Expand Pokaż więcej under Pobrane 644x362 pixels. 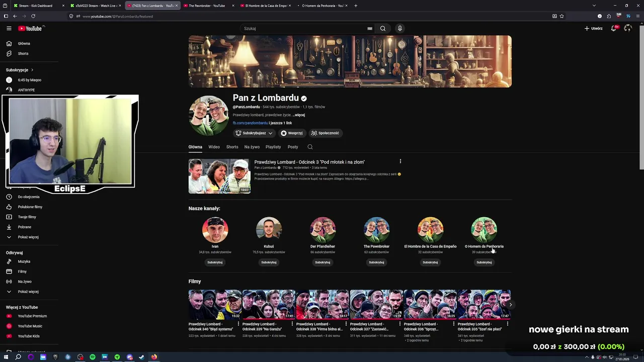pyautogui.click(x=29, y=237)
